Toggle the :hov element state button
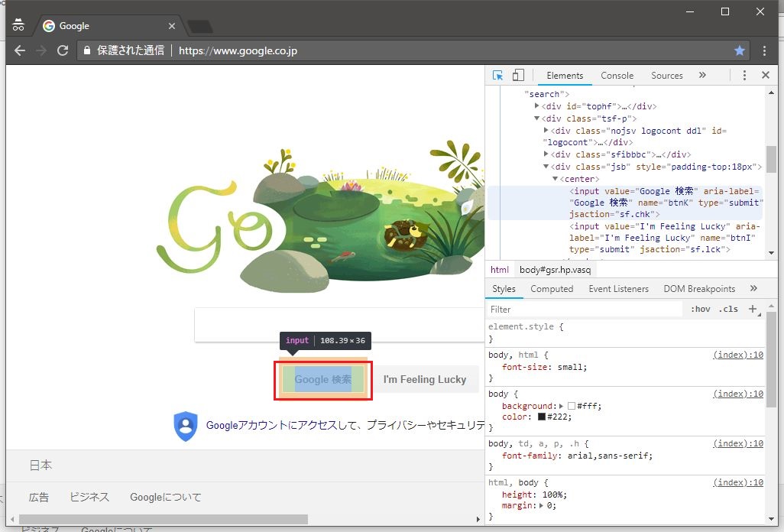 point(700,309)
